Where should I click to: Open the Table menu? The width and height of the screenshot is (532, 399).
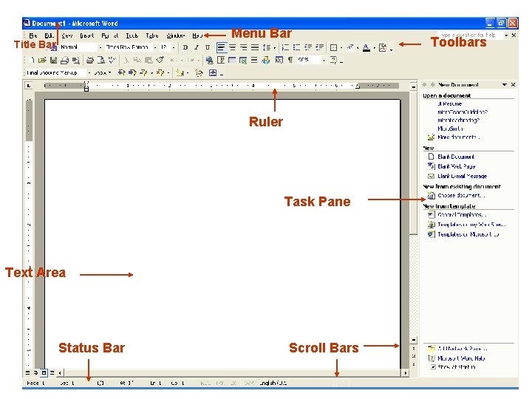coord(152,35)
